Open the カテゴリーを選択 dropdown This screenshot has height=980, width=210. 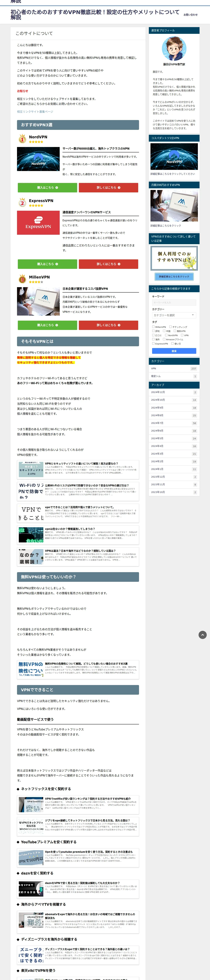[174, 315]
